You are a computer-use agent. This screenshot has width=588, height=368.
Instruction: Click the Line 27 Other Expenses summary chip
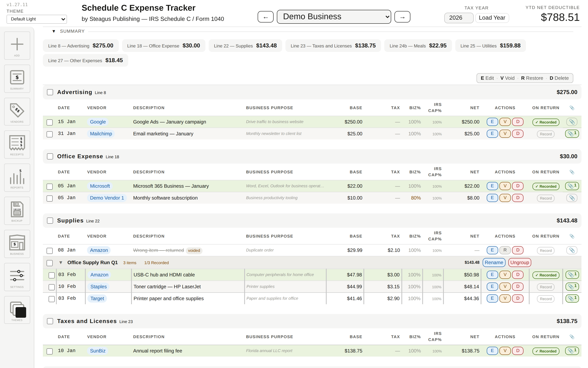[x=86, y=60]
